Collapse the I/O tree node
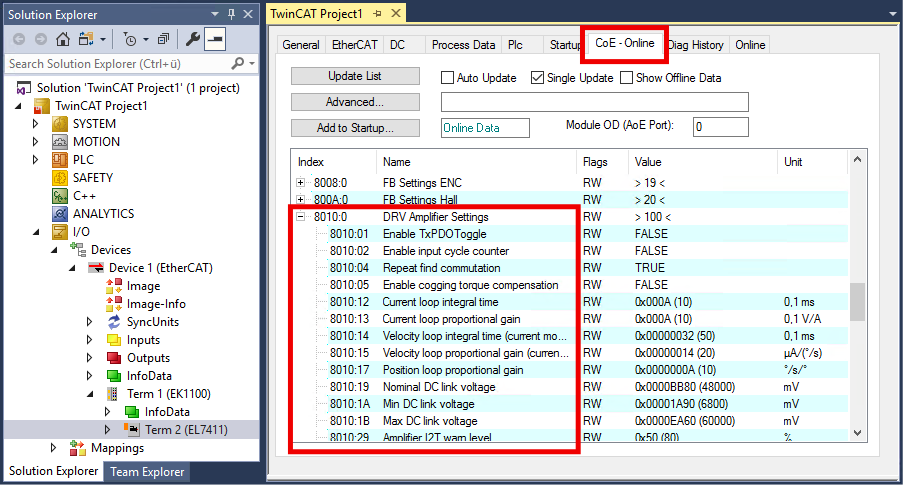Viewport: 903px width, 485px height. coord(36,232)
